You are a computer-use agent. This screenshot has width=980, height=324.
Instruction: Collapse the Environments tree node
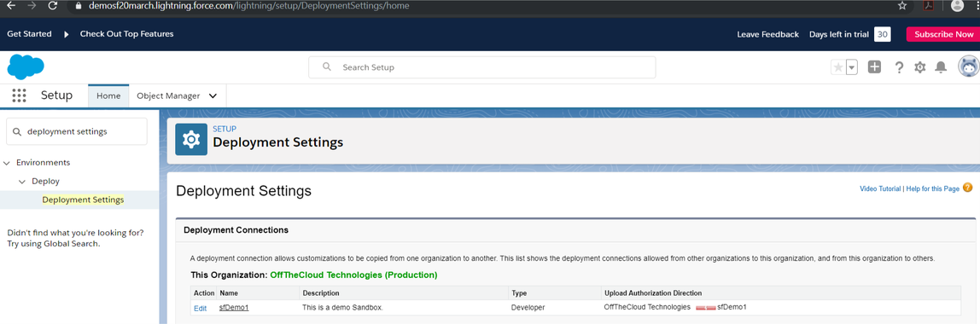7,163
